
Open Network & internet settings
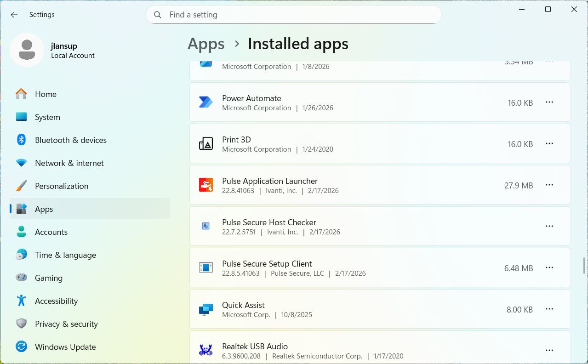pyautogui.click(x=69, y=163)
